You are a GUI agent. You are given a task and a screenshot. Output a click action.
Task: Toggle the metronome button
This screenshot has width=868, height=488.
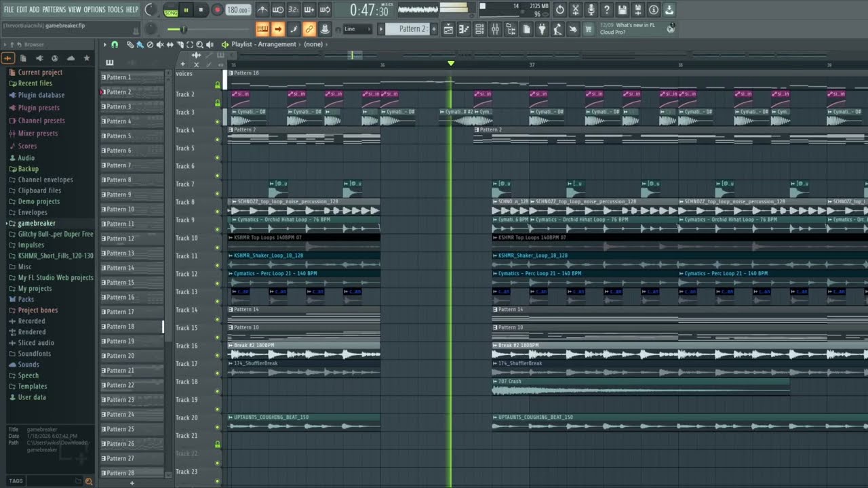tap(262, 9)
